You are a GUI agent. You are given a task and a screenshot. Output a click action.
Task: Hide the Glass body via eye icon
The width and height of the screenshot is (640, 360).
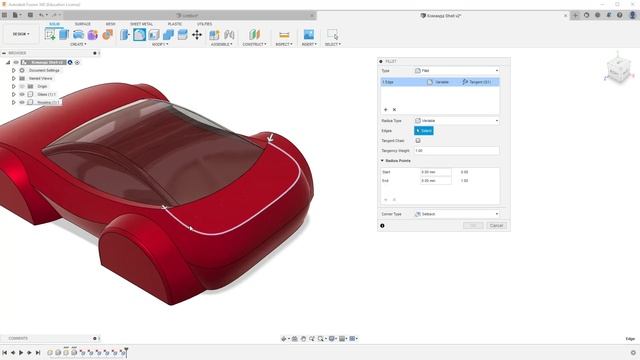22,94
